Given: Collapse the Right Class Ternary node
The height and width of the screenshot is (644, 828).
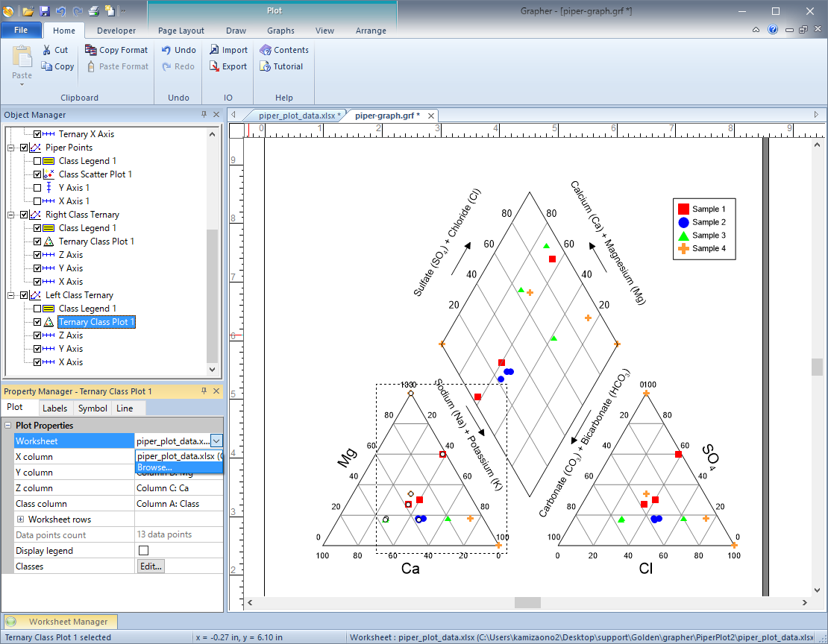Looking at the screenshot, I should 10,215.
